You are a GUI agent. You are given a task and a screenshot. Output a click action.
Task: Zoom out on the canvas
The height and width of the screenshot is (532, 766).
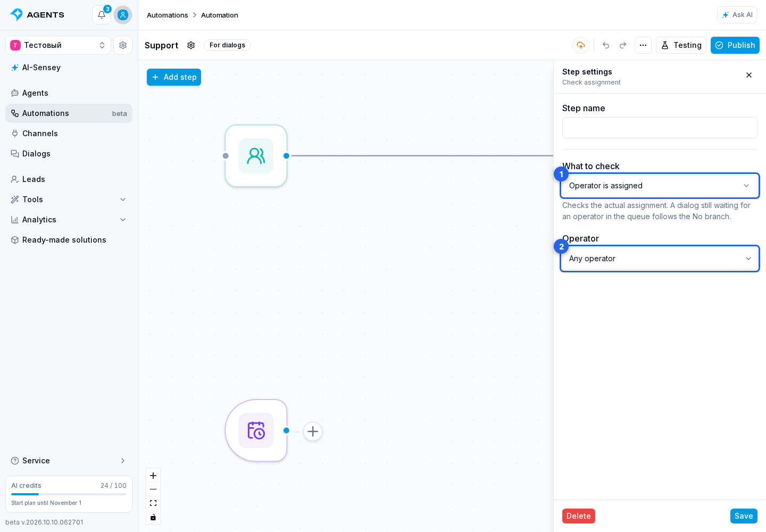[x=153, y=489]
